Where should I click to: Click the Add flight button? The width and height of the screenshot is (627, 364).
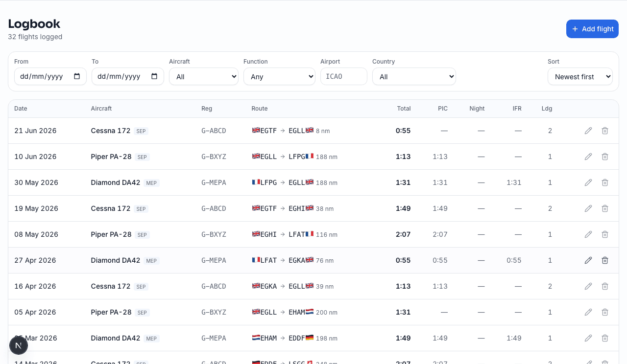point(592,29)
